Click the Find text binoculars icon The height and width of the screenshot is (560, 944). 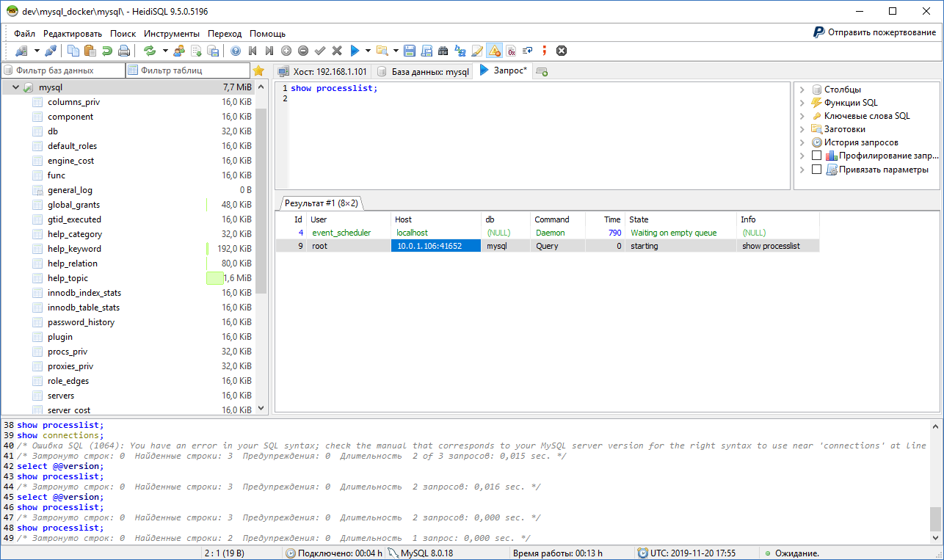coord(443,51)
